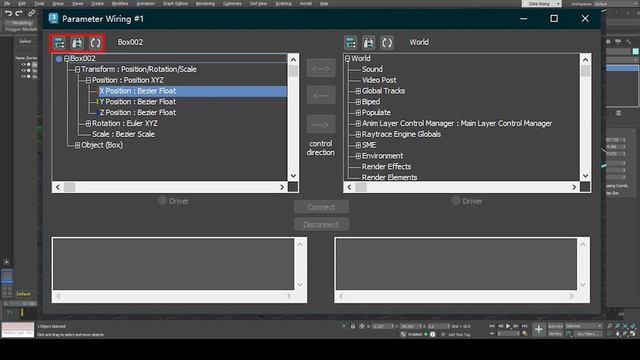The width and height of the screenshot is (640, 360).
Task: Click left Show All Tracks icon
Action: (x=59, y=42)
